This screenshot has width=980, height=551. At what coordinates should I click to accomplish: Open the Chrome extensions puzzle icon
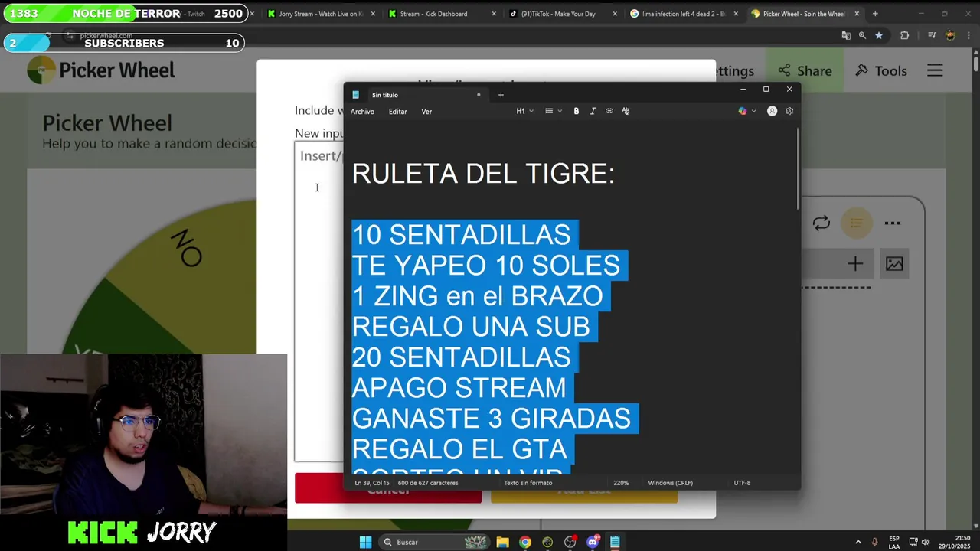coord(905,35)
